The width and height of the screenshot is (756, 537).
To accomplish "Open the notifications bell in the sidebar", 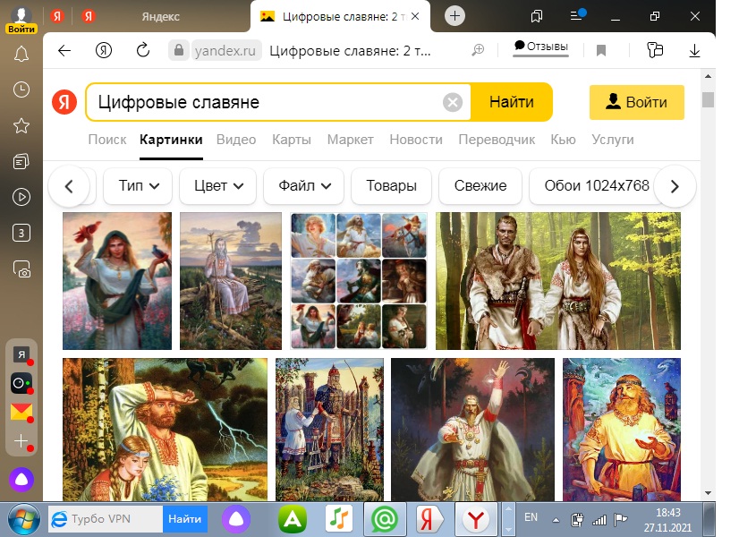I will (21, 54).
